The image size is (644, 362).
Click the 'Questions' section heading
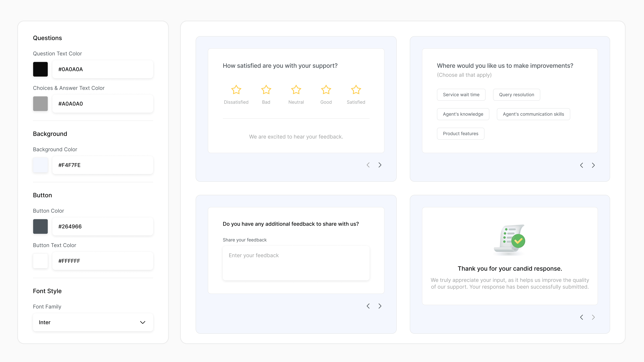(x=47, y=38)
